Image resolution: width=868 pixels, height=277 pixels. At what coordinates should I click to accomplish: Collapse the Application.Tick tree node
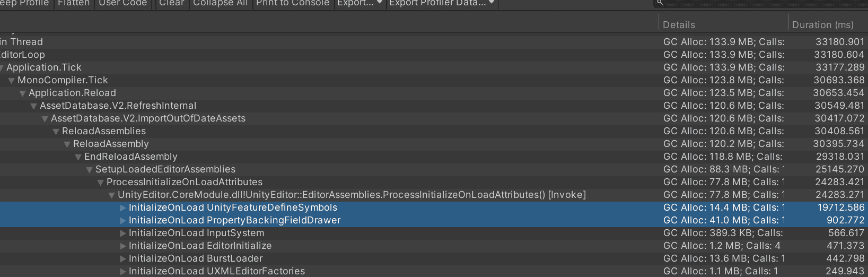pyautogui.click(x=2, y=68)
